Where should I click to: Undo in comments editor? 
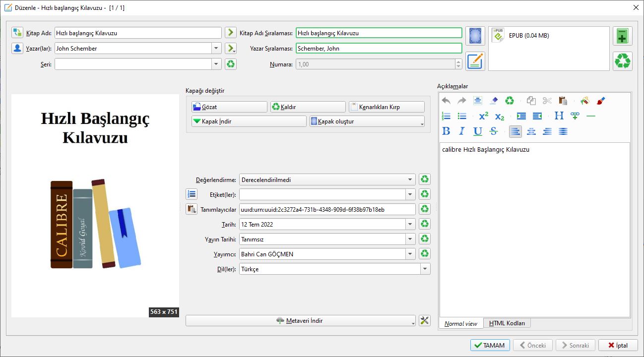[x=446, y=101]
